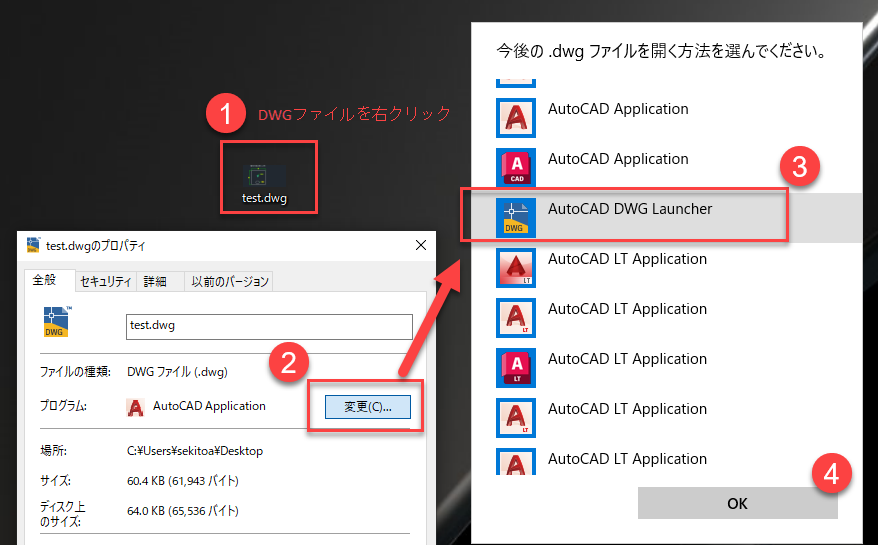Click the AutoCAD Application program name in properties
Image resolution: width=878 pixels, height=545 pixels.
coord(209,406)
